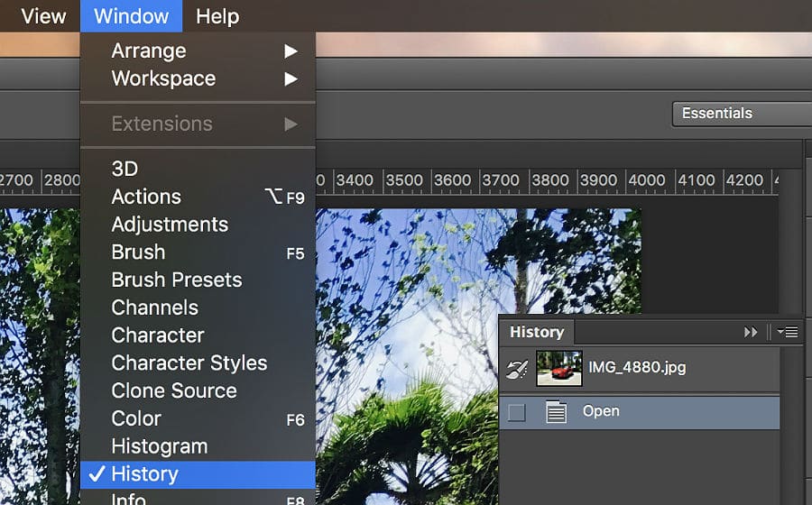Expand the Arrange submenu
812x505 pixels.
click(198, 50)
